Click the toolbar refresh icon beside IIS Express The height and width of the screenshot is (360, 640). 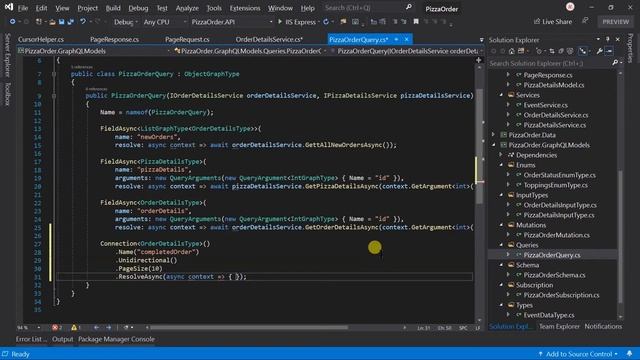(326, 22)
